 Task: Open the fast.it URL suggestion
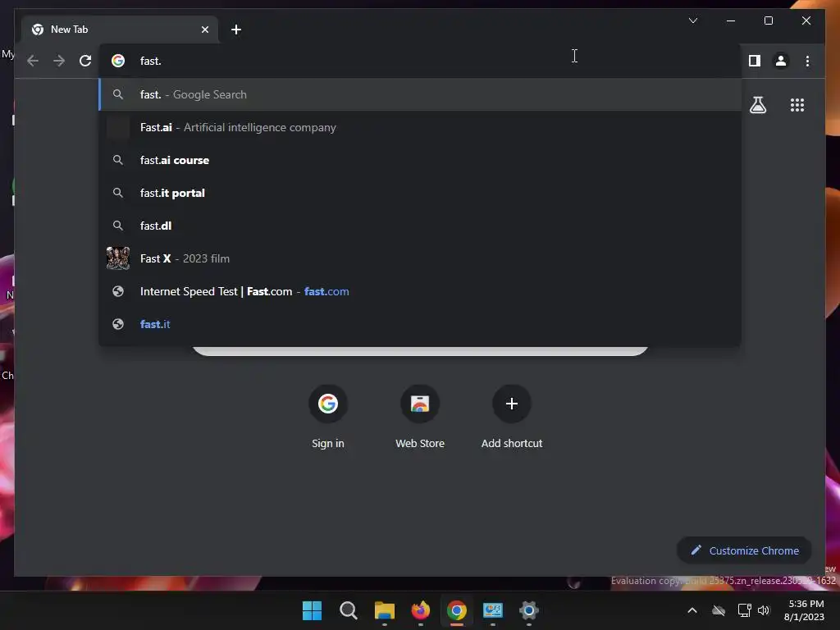[x=420, y=324]
